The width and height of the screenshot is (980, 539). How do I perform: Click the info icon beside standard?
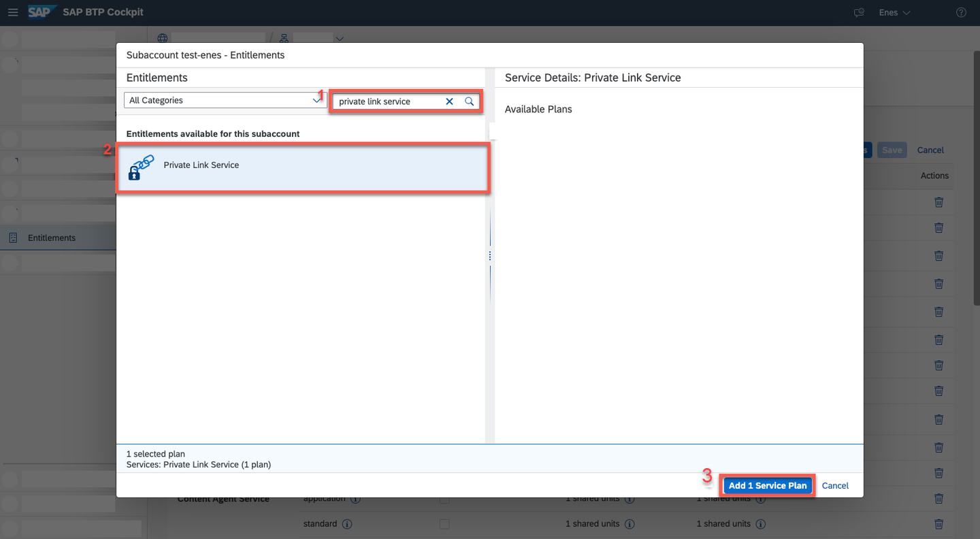(x=347, y=524)
